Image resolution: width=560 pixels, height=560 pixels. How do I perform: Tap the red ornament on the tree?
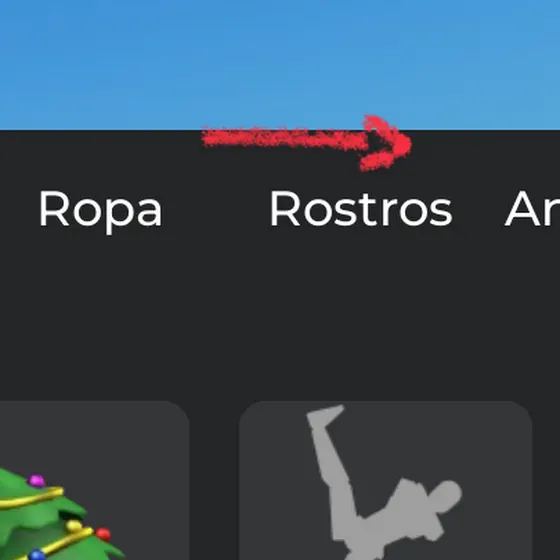tap(103, 534)
